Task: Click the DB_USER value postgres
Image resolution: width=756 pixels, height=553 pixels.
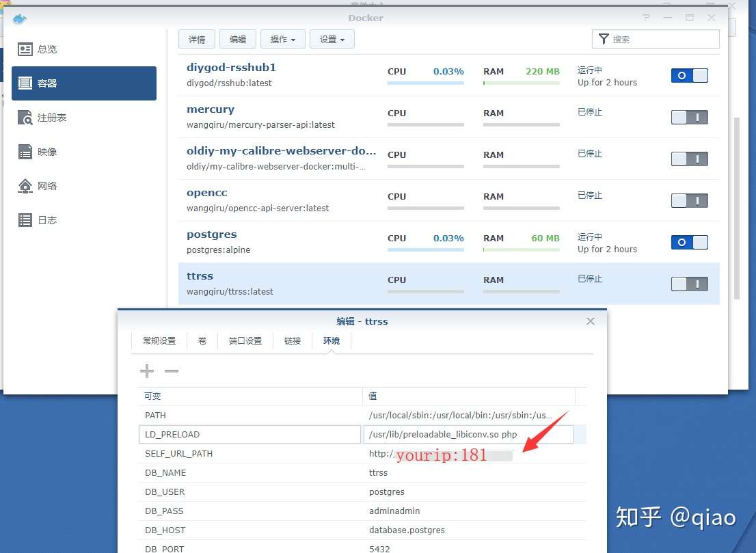Action: tap(387, 492)
